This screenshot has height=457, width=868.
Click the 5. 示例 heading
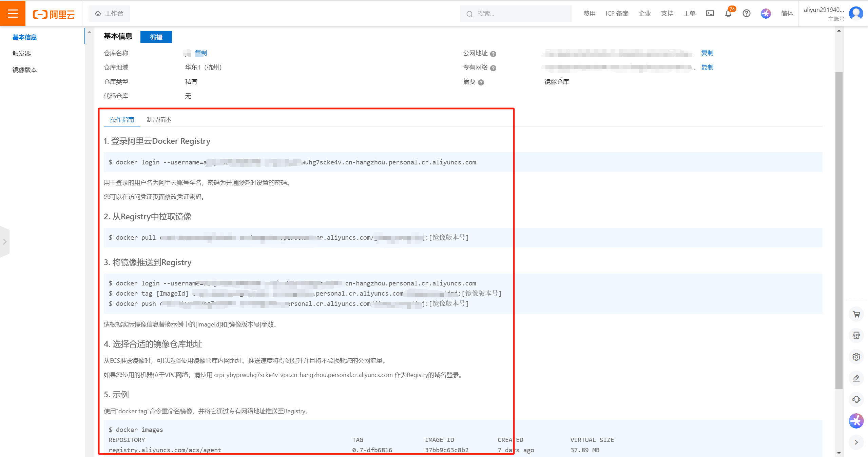click(116, 395)
